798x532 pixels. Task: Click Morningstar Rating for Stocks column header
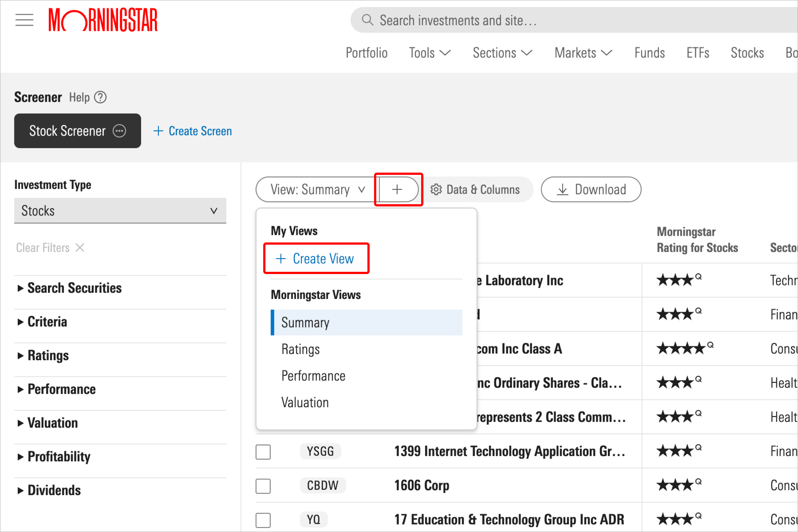point(697,239)
